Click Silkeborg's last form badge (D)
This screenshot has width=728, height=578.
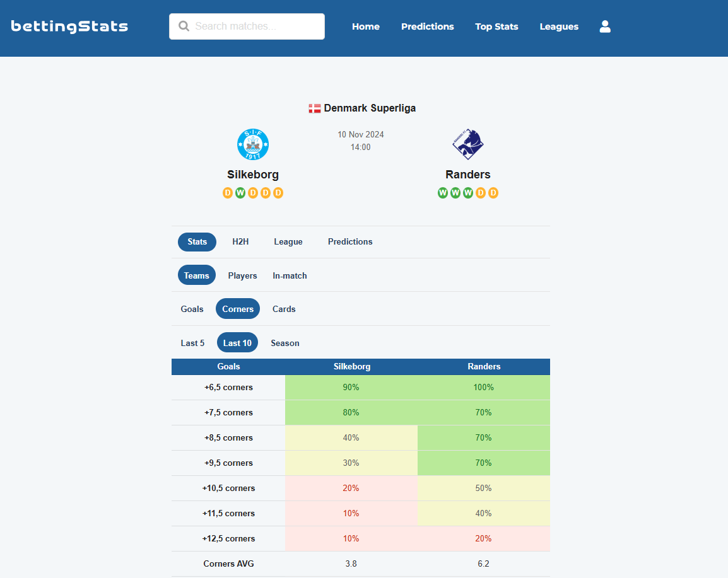(278, 193)
